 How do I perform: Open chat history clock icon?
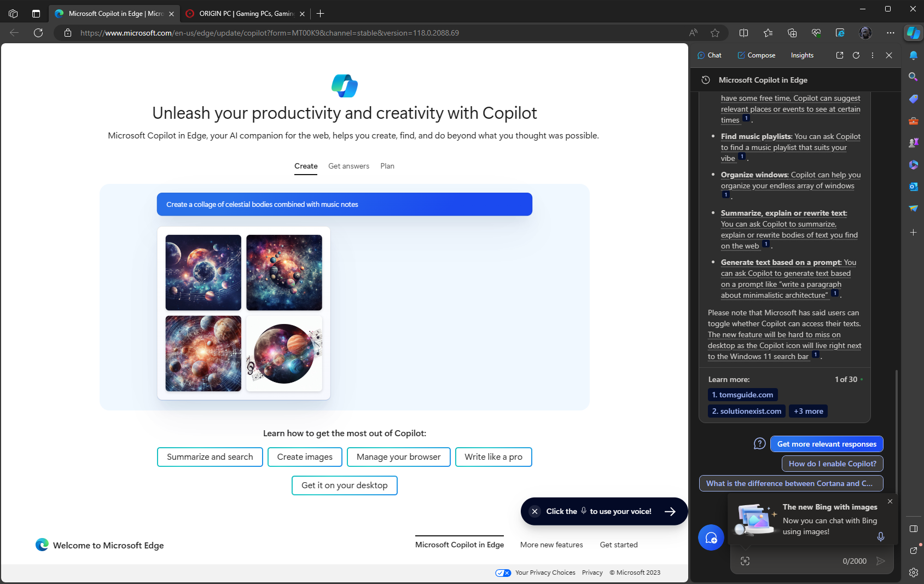pos(706,80)
